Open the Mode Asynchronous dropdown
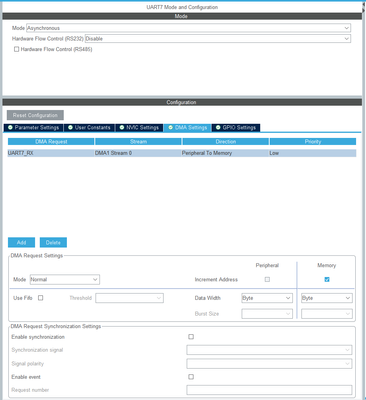The image size is (366, 400). click(188, 28)
